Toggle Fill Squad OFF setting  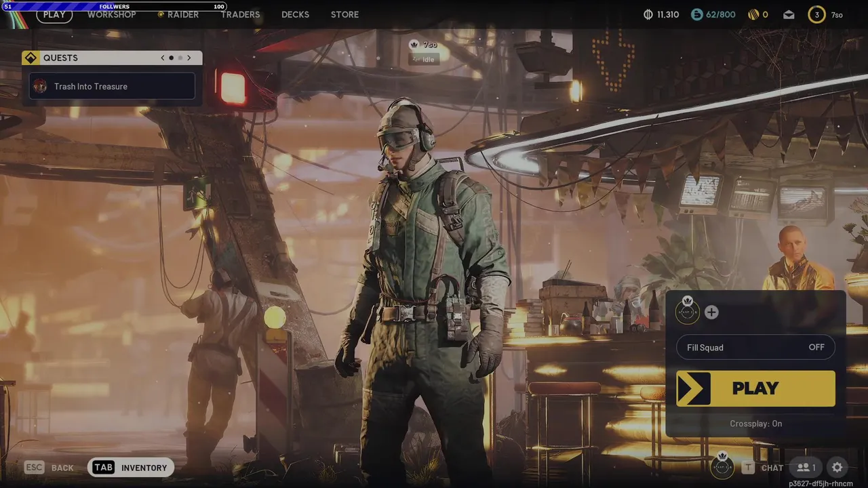[x=755, y=347]
